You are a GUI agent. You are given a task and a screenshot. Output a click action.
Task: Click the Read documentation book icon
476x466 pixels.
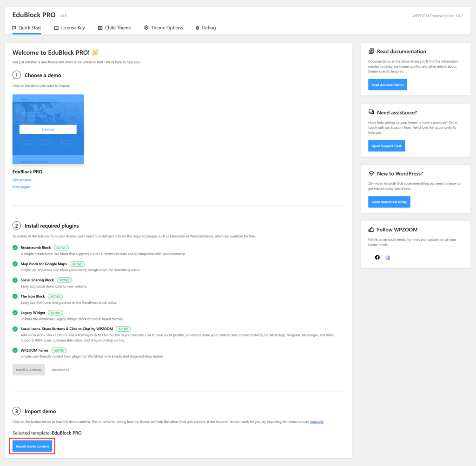point(371,51)
